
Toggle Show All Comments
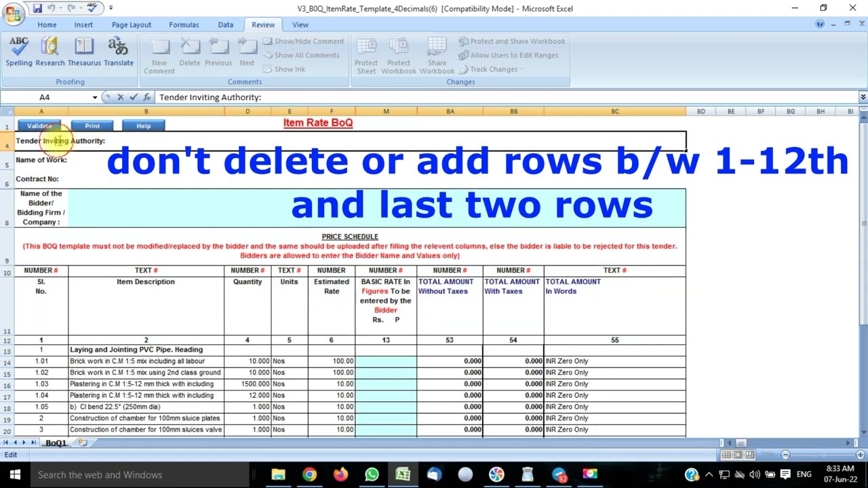pyautogui.click(x=301, y=56)
